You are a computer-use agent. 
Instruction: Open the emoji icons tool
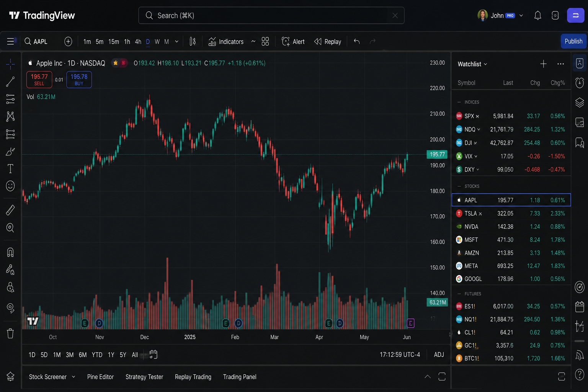coord(10,186)
